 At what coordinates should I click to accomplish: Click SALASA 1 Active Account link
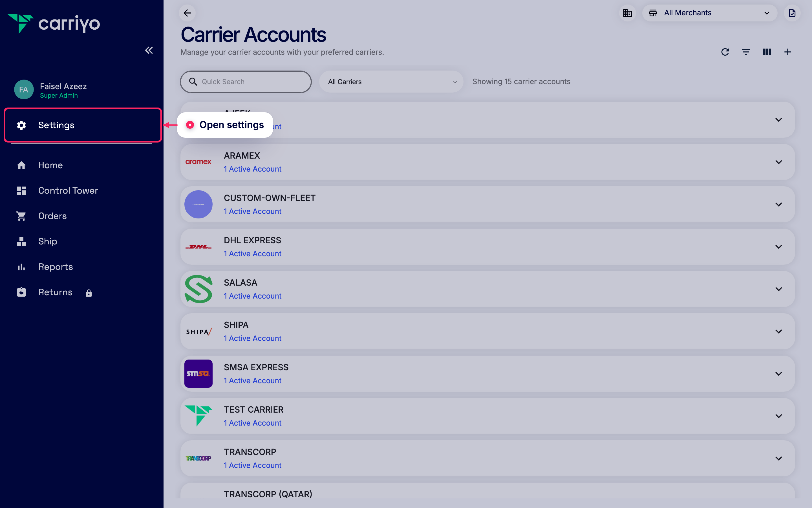(x=253, y=296)
